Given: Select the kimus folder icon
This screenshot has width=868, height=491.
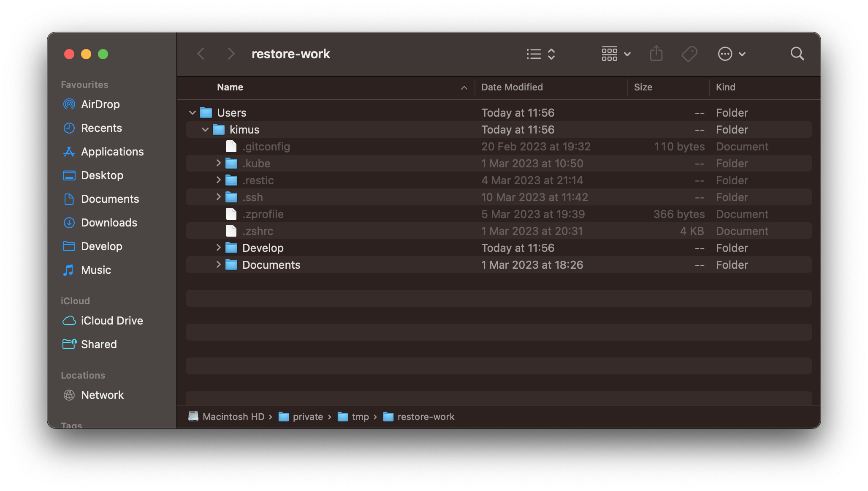Looking at the screenshot, I should tap(218, 129).
